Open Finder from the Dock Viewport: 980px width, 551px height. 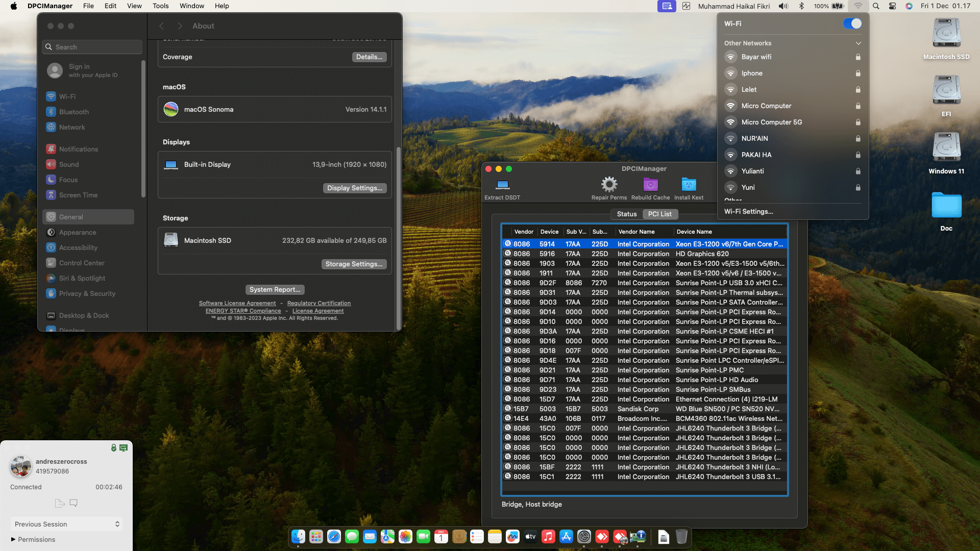point(299,537)
